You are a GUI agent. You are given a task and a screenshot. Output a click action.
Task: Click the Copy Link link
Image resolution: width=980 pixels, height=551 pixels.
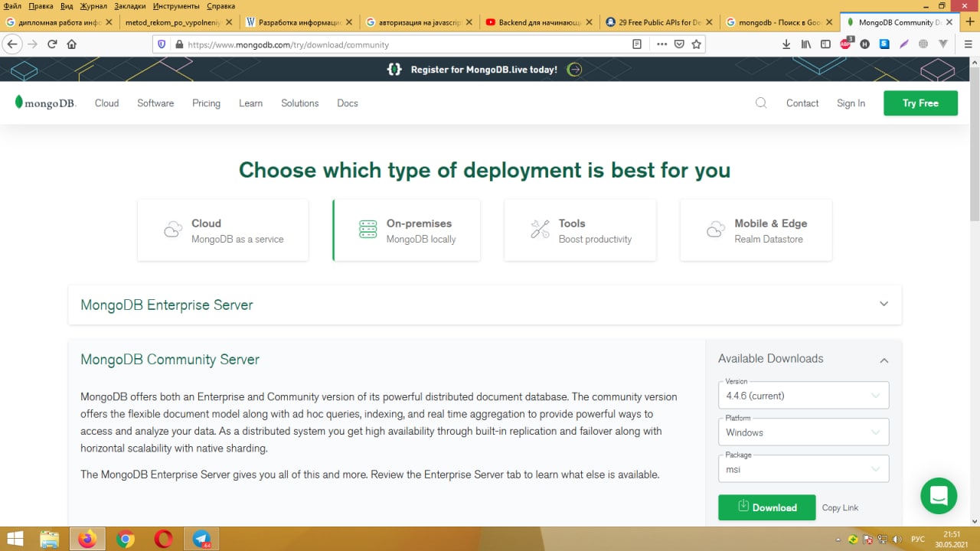(840, 508)
